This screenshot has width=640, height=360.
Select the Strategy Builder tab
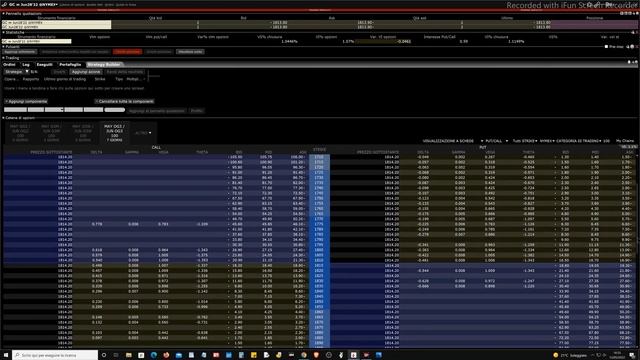click(104, 64)
